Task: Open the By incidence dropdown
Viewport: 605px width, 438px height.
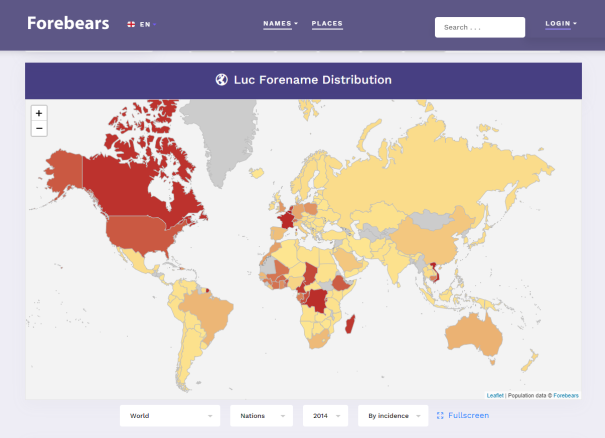Action: point(393,415)
